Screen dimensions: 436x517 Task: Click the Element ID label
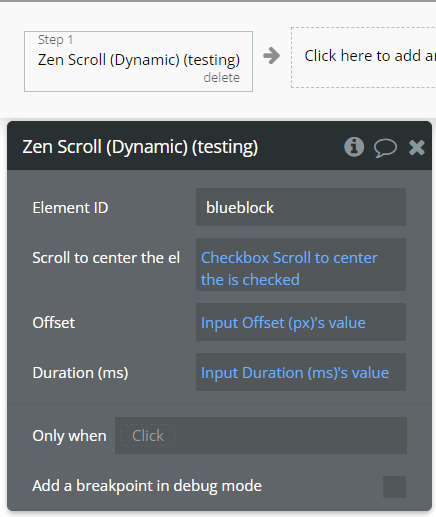pyautogui.click(x=70, y=208)
